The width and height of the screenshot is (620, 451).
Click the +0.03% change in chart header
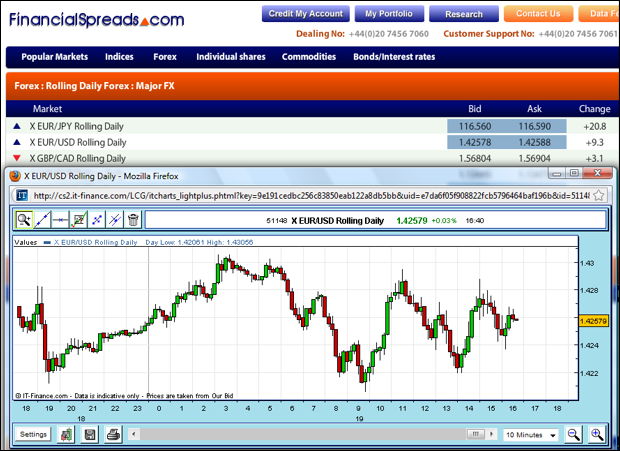click(x=444, y=221)
